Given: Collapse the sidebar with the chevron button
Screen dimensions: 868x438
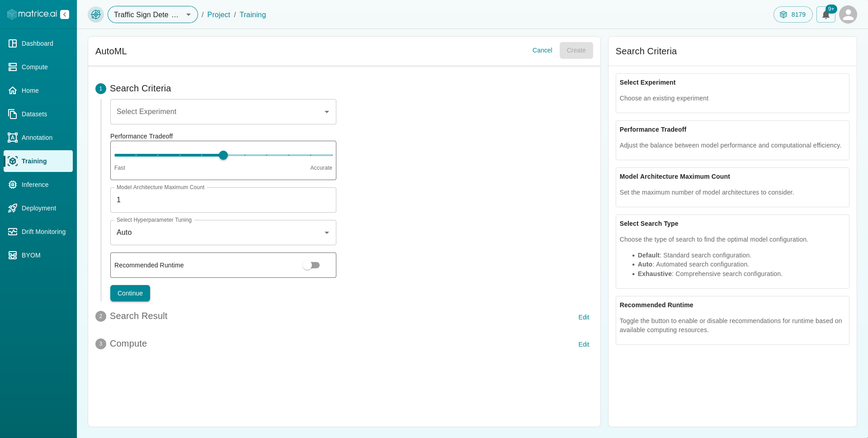Looking at the screenshot, I should (65, 14).
